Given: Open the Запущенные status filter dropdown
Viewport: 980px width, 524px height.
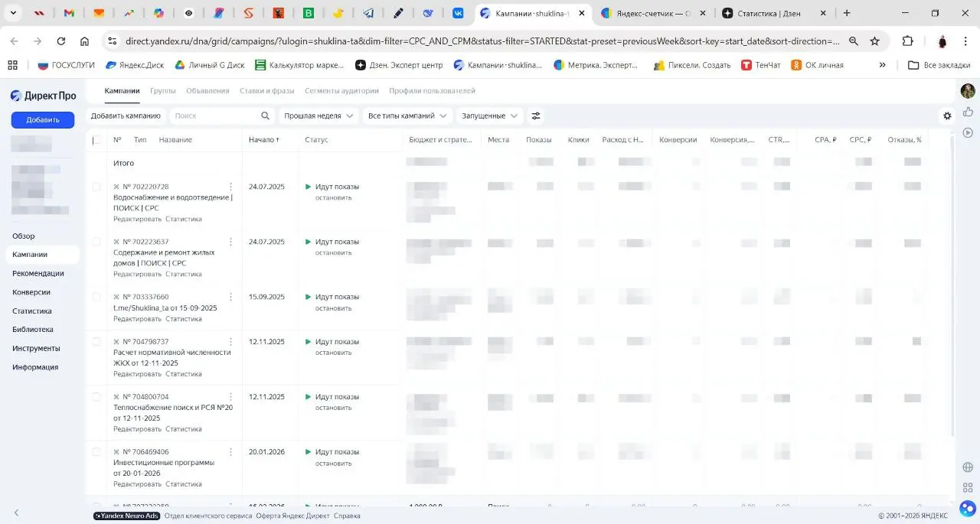Looking at the screenshot, I should click(488, 116).
